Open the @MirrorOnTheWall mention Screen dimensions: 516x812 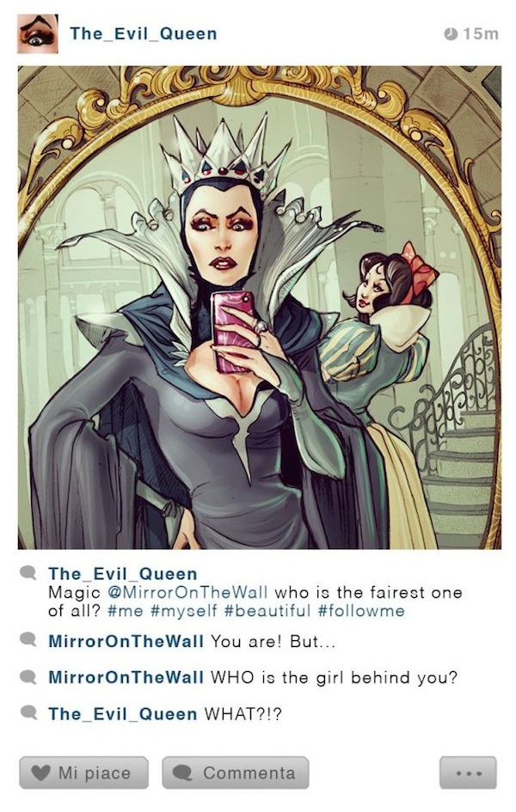pos(187,592)
